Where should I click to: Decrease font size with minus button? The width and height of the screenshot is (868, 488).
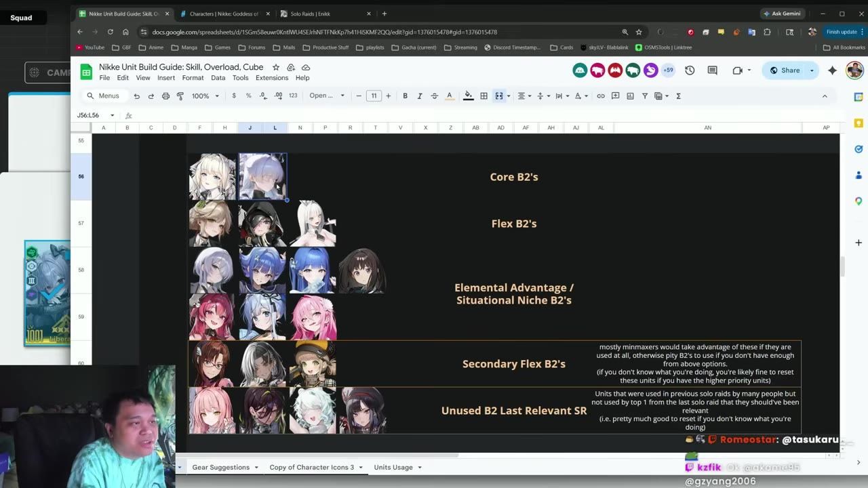click(x=359, y=96)
